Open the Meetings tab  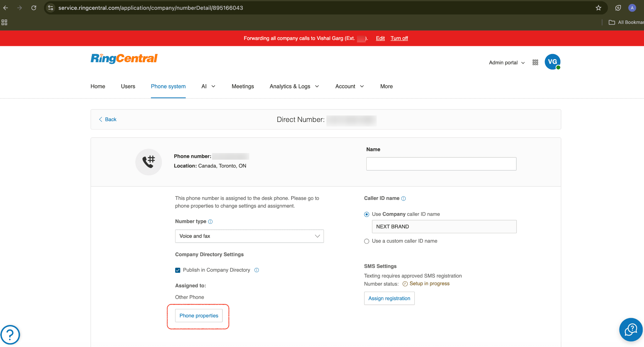pos(243,86)
